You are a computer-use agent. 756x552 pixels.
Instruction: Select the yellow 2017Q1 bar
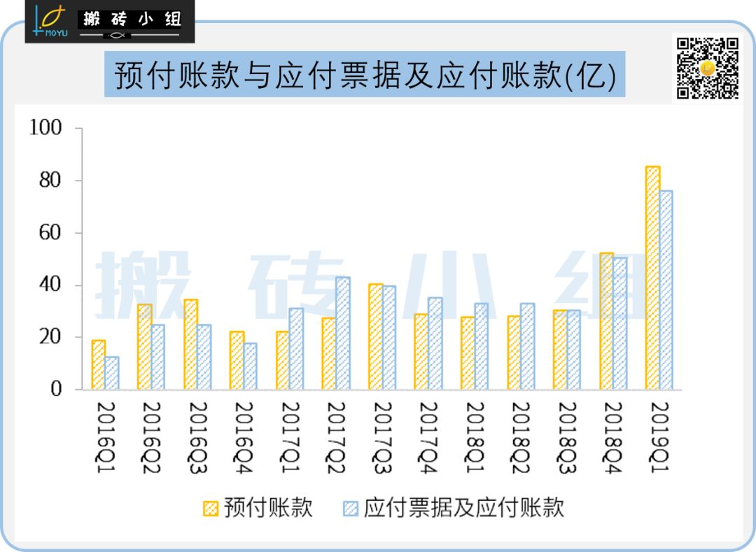pos(283,360)
